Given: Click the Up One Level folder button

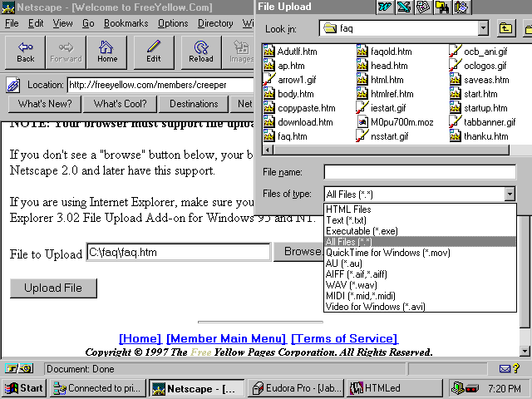Looking at the screenshot, I should (x=505, y=28).
